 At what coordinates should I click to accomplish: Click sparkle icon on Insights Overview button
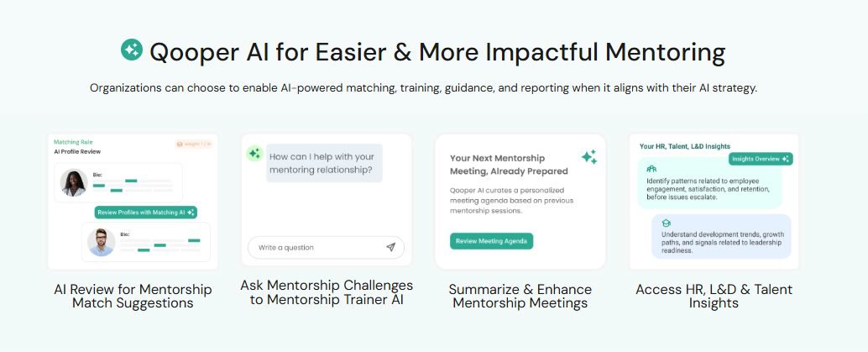(x=785, y=158)
